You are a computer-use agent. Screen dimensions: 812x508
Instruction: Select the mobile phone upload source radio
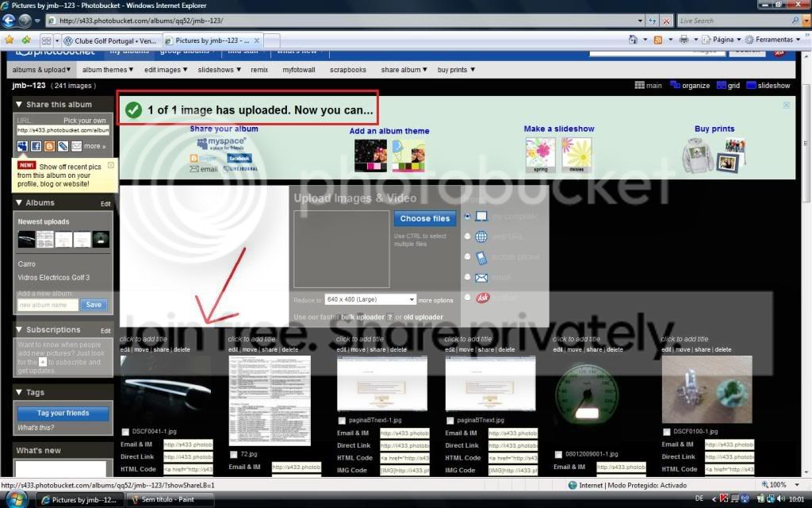(468, 257)
